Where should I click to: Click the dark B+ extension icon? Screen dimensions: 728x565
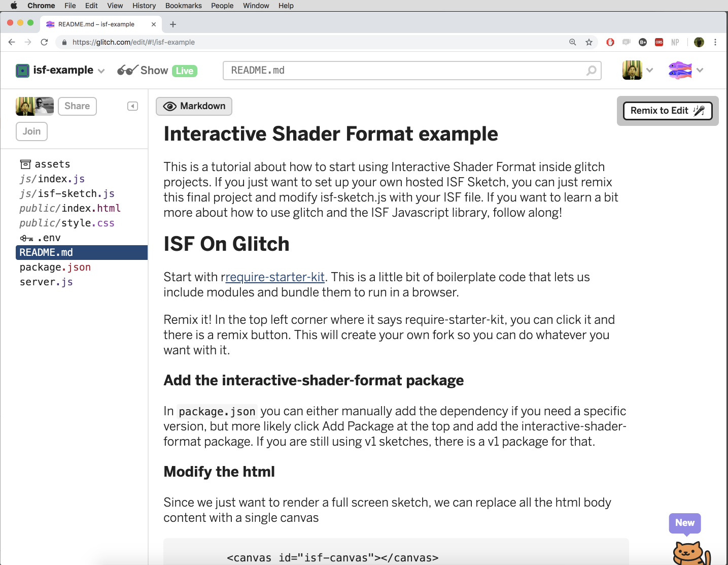tap(643, 42)
